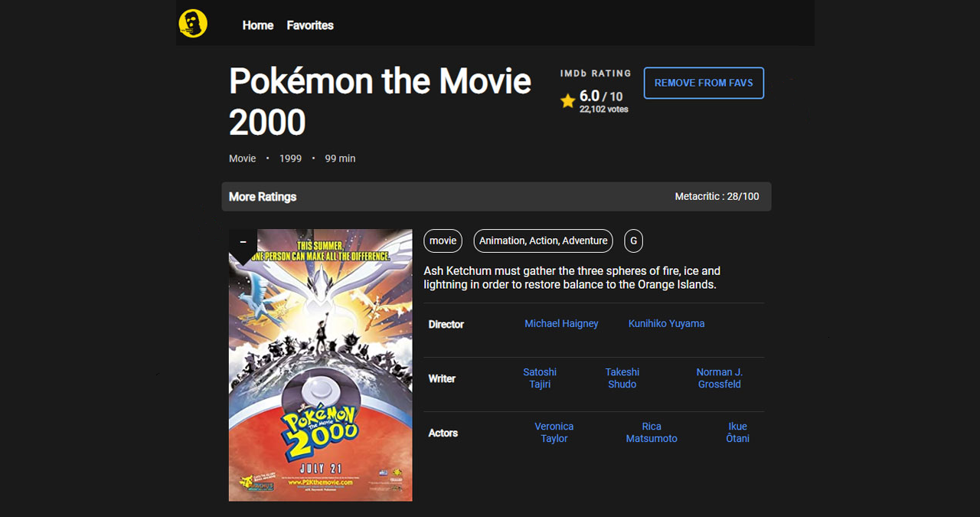Open writer Satoshi Tajiri's page
This screenshot has width=980, height=517.
click(x=539, y=378)
